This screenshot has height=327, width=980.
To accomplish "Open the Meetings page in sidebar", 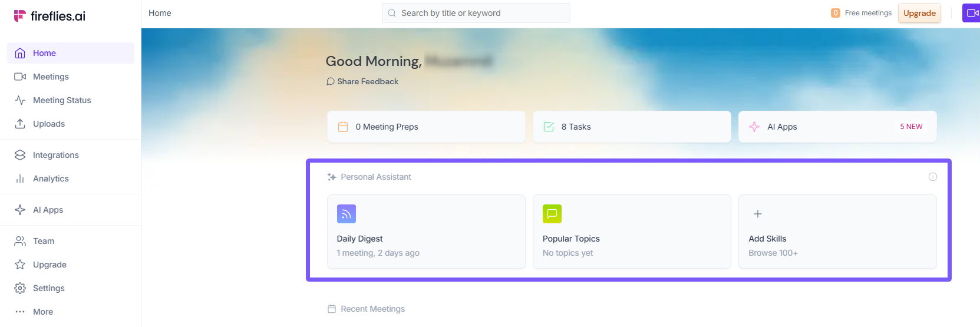I will point(51,77).
